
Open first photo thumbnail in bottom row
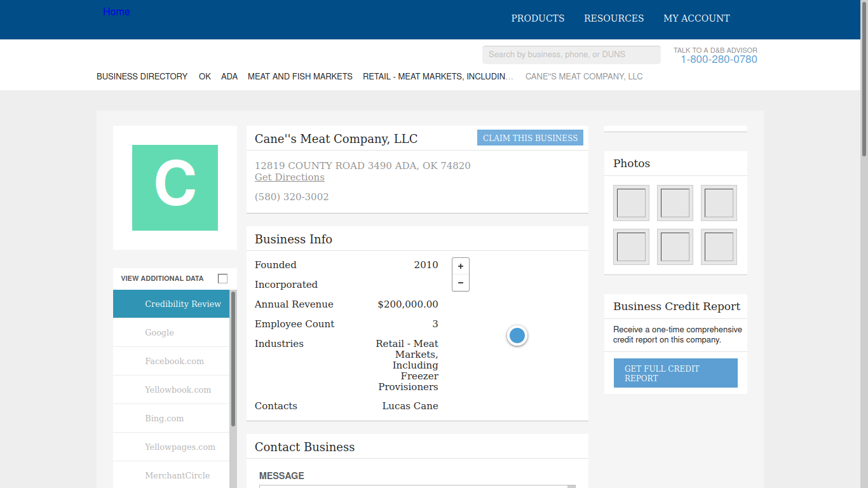[631, 247]
